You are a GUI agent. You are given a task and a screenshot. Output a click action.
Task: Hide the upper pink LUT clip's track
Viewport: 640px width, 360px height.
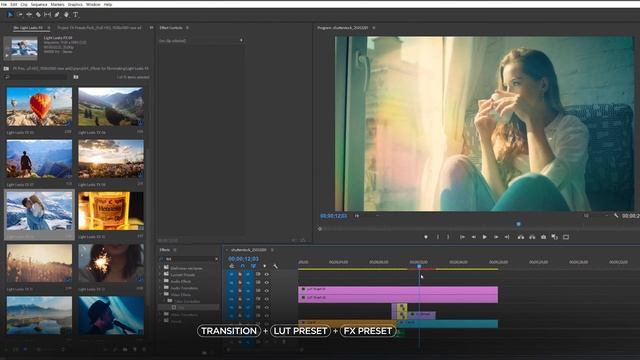(x=267, y=291)
